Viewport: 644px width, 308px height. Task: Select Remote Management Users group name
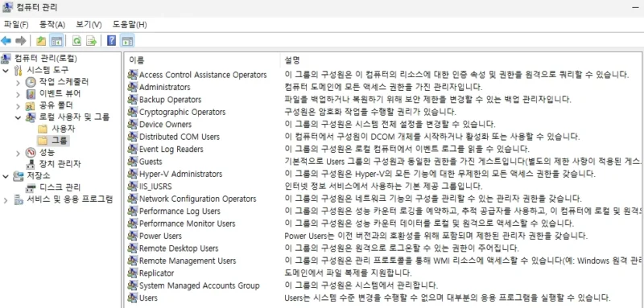188,261
